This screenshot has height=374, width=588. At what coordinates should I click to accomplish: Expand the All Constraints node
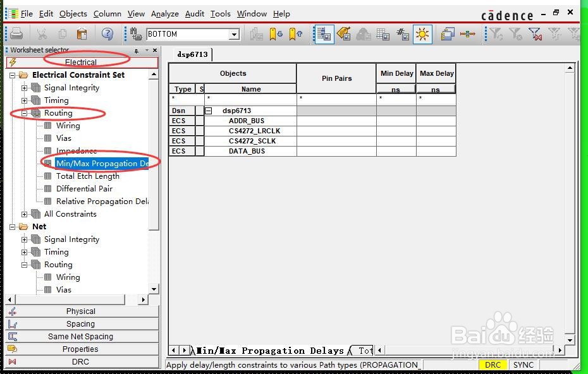click(25, 214)
